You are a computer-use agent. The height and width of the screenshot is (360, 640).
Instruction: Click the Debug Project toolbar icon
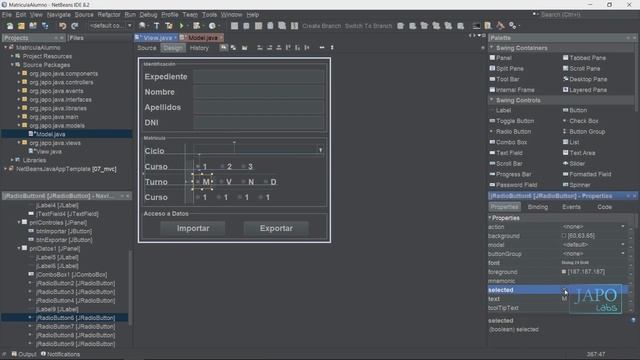tap(197, 26)
